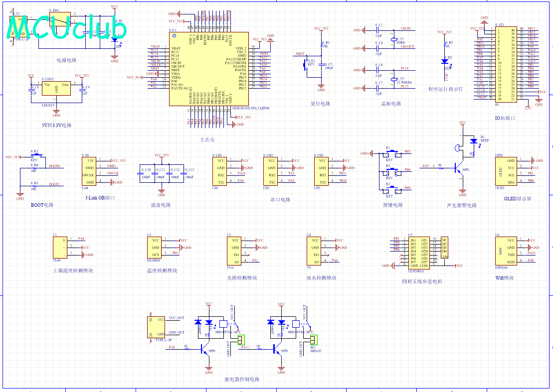
Task: Click the YL69 soil moisture sensor block
Action: [60, 248]
